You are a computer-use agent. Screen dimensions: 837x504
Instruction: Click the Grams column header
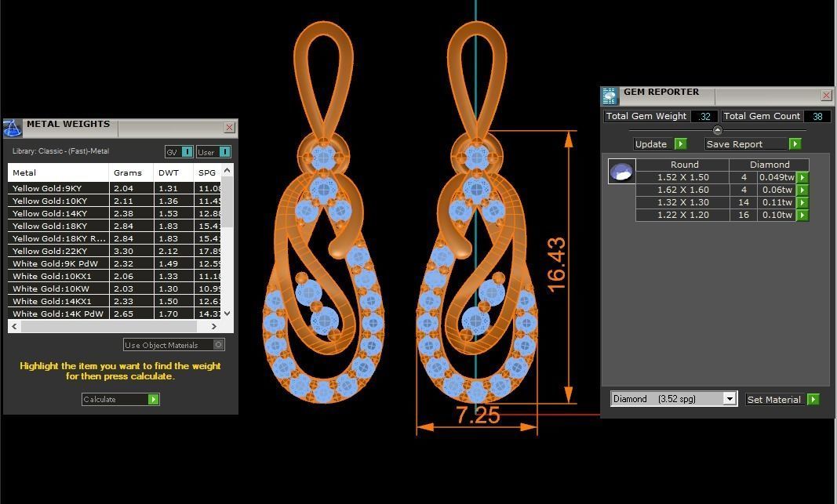pyautogui.click(x=131, y=172)
